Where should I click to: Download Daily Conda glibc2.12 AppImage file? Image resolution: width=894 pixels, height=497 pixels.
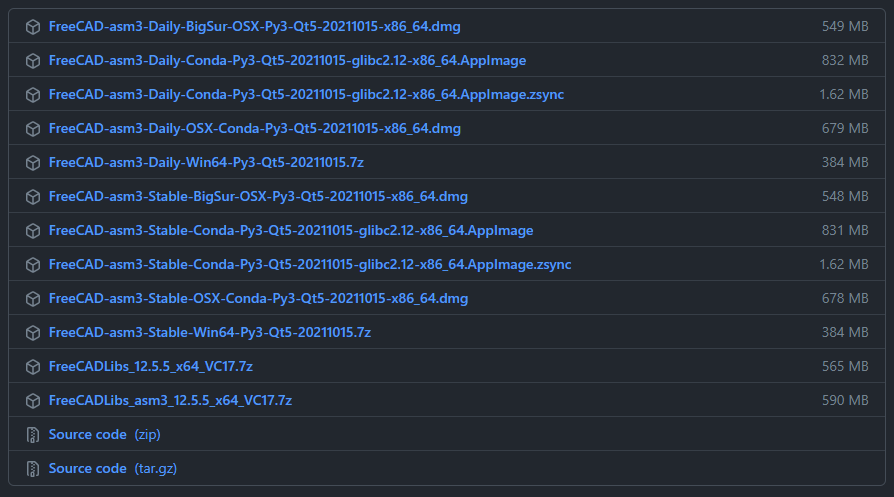pyautogui.click(x=287, y=60)
